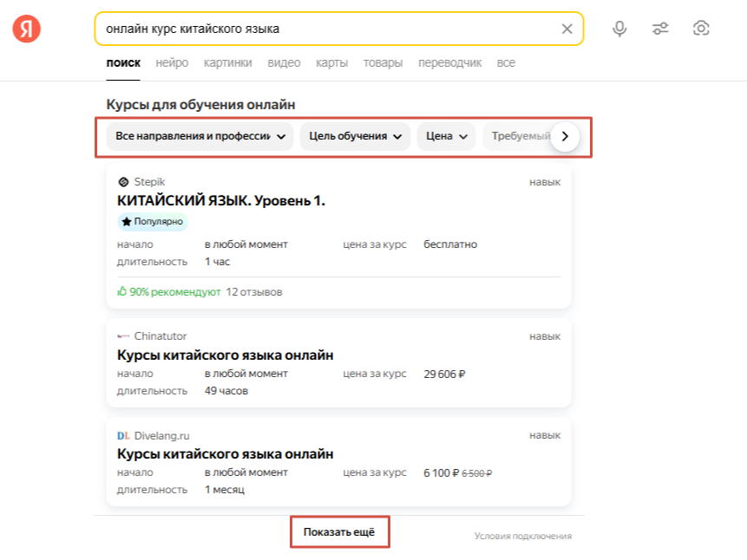Screen dimensions: 747x560
Task: Clear the search query with X icon
Action: (x=567, y=29)
